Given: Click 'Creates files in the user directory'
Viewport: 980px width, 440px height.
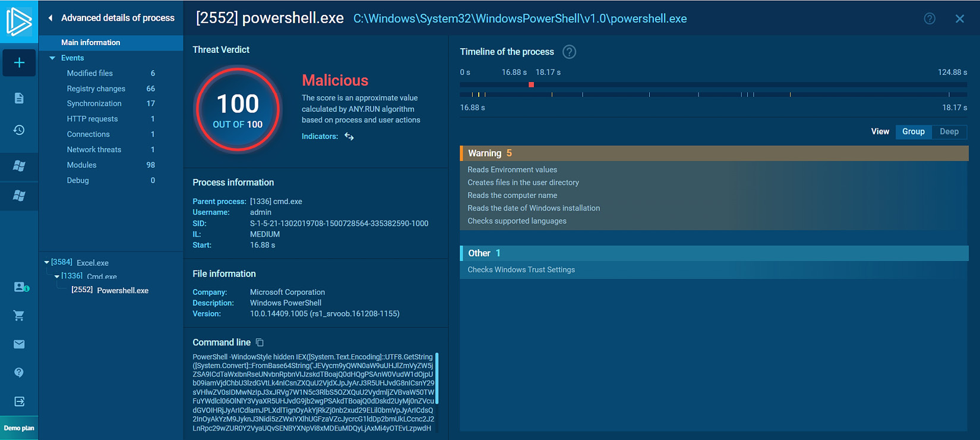Looking at the screenshot, I should [523, 183].
